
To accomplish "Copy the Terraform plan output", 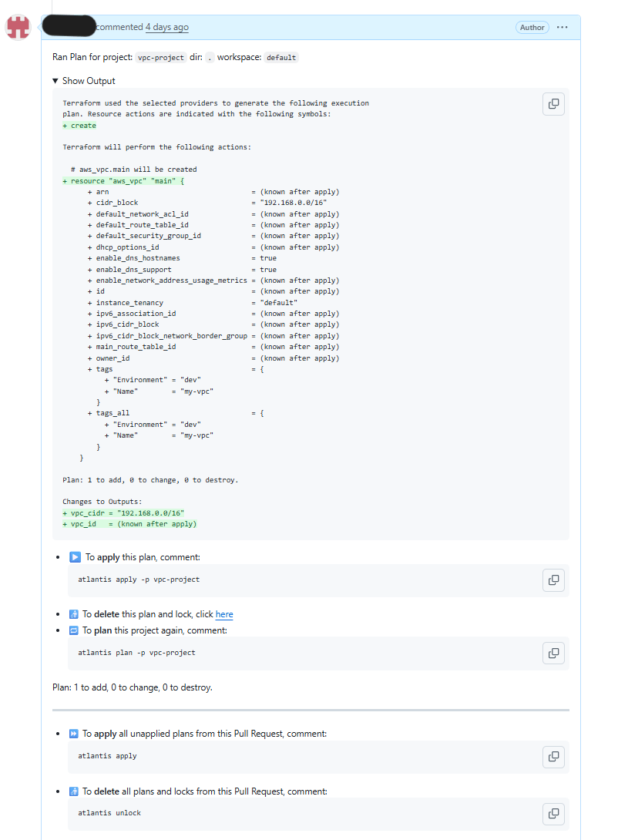I will click(553, 104).
